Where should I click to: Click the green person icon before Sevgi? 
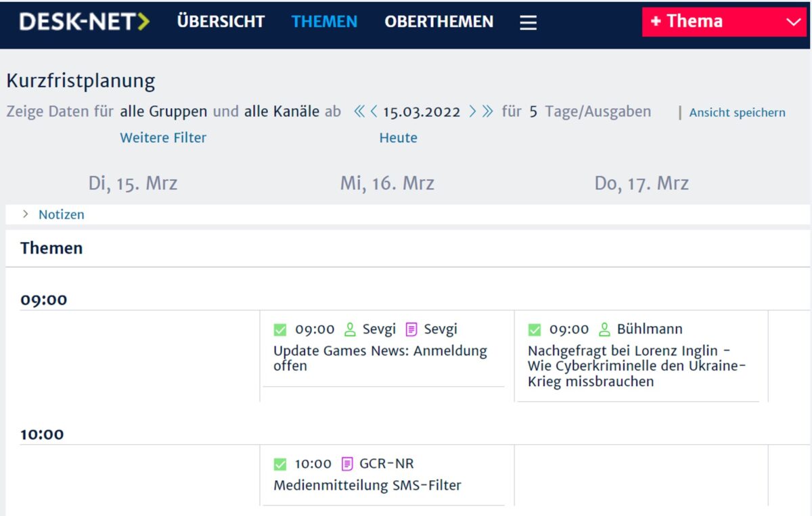350,329
